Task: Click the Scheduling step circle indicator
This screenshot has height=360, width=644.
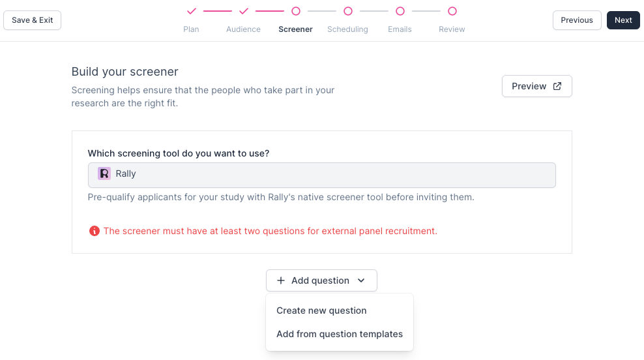Action: (348, 11)
